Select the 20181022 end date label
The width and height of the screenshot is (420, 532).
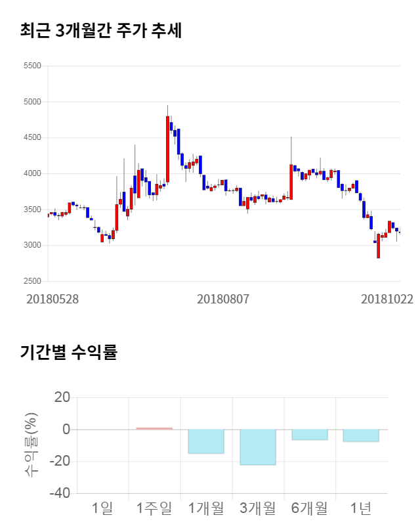(387, 298)
